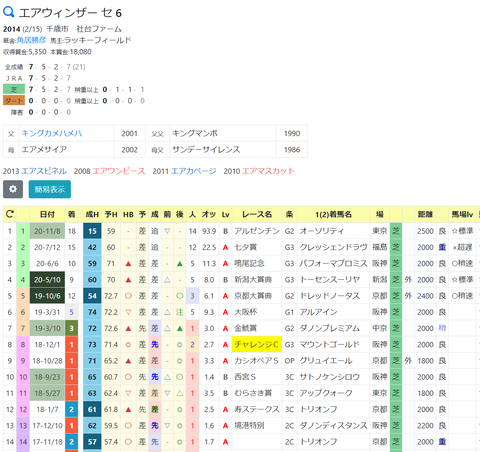Click the 成H value 74 for 大阪杯
The image size is (480, 452).
tap(92, 312)
